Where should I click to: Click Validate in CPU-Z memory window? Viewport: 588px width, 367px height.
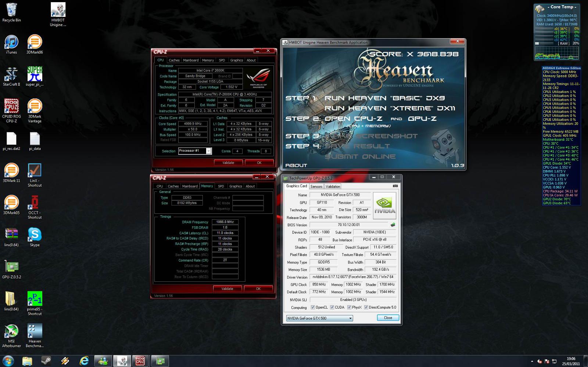tap(227, 288)
